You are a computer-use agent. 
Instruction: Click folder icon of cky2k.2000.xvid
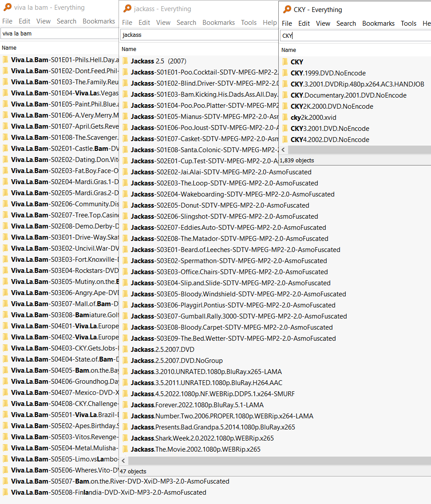285,117
